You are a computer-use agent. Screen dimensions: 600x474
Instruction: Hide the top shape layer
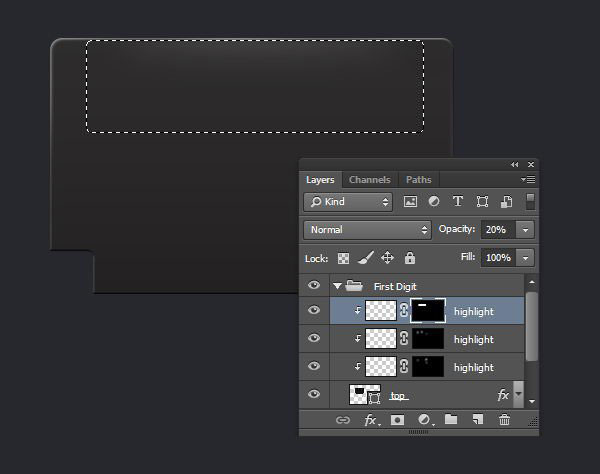(x=314, y=395)
